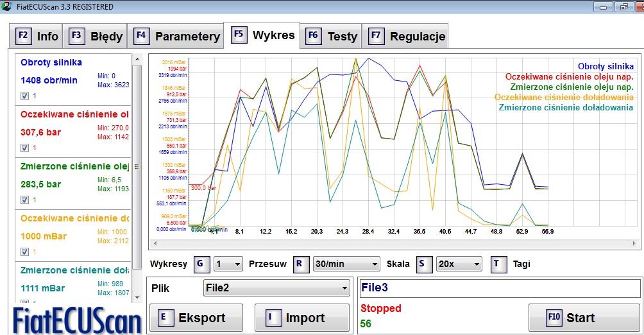Click the Obroty silnika parameter title in the list
644x335 pixels.
click(51, 62)
